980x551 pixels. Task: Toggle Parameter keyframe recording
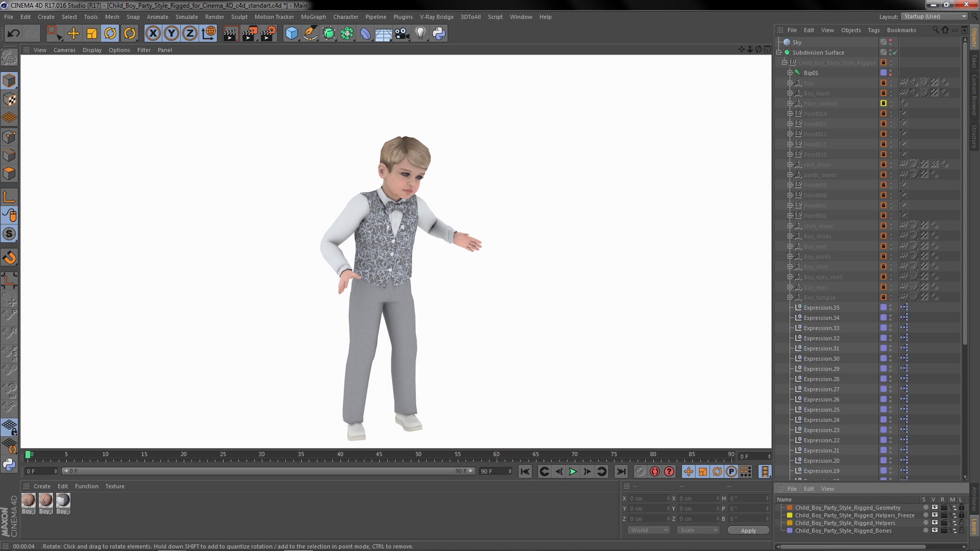(731, 471)
